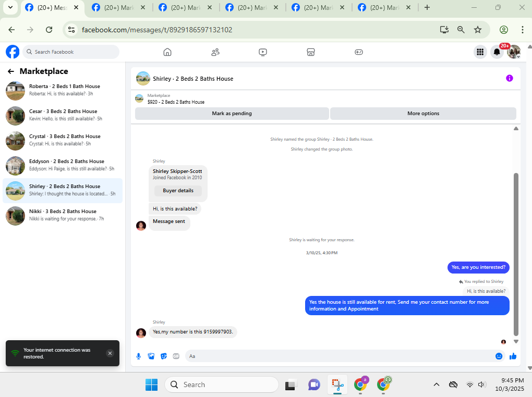Bookmark this page with the star icon

pos(478,30)
